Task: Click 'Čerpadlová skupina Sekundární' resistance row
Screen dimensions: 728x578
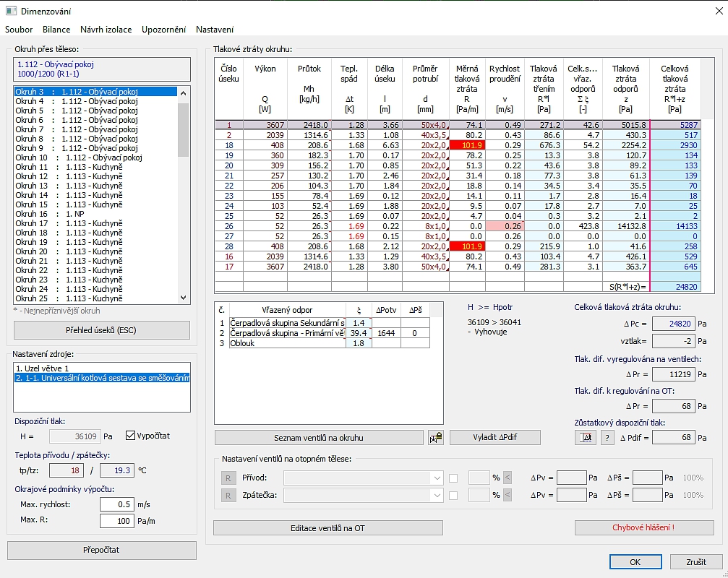Action: (288, 323)
